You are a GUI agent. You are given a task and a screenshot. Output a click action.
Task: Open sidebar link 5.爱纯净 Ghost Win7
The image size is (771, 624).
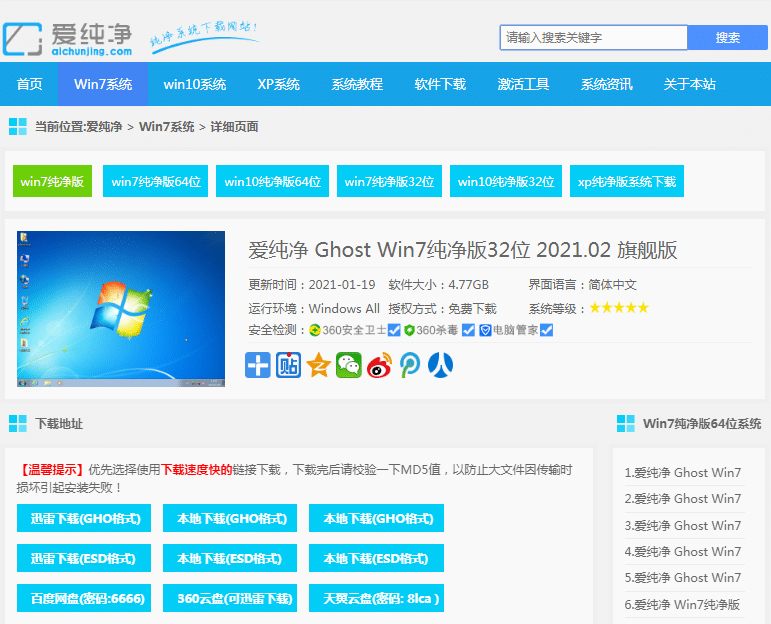click(682, 577)
